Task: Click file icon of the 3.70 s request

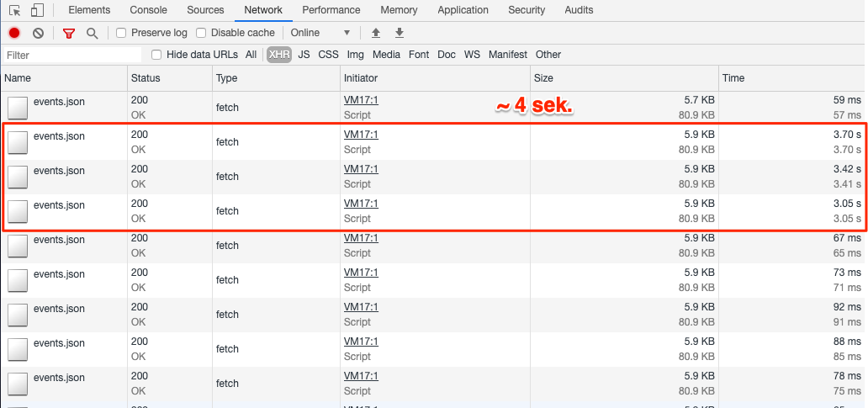Action: (18, 142)
